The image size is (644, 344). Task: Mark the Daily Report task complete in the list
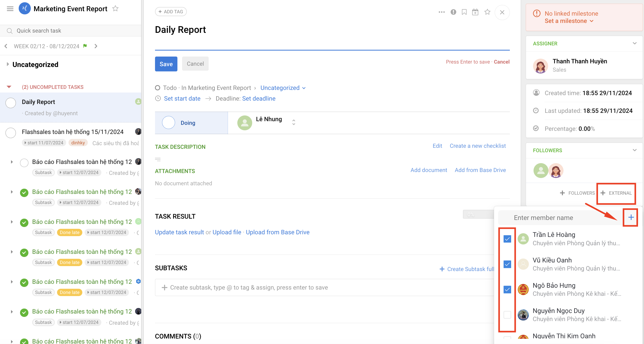pyautogui.click(x=11, y=103)
